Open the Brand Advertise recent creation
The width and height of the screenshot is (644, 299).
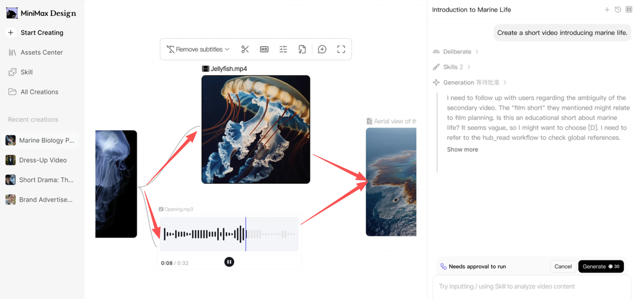coord(40,199)
